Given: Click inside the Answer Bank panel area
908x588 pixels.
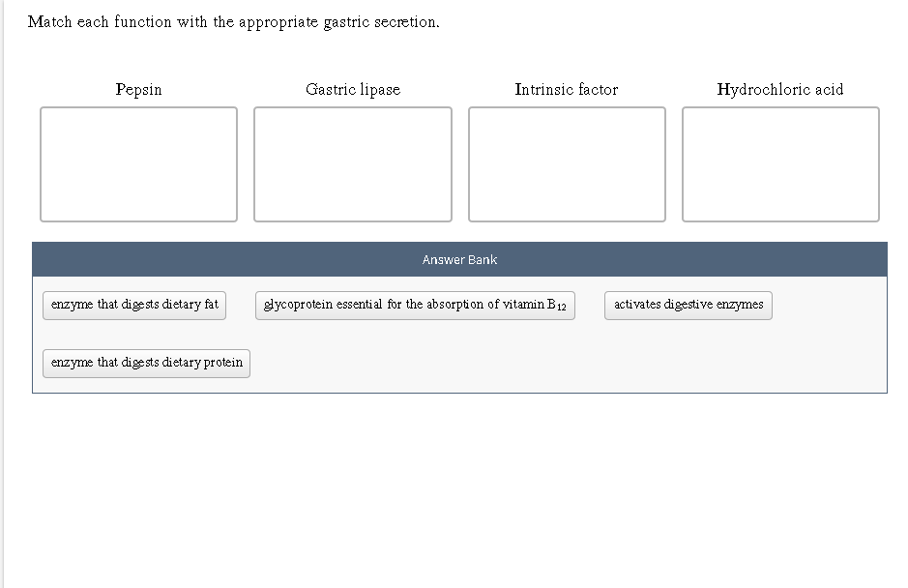Looking at the screenshot, I should pyautogui.click(x=458, y=338).
